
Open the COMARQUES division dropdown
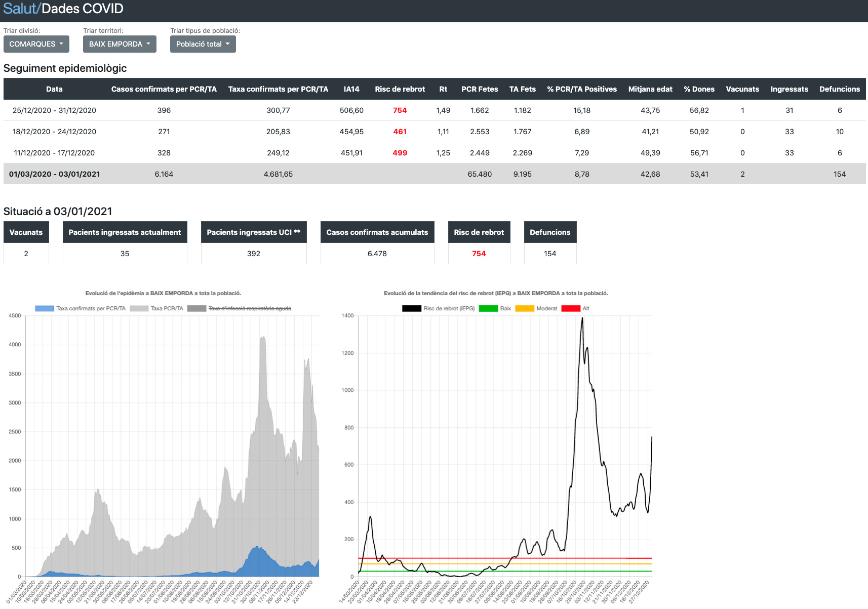point(36,44)
